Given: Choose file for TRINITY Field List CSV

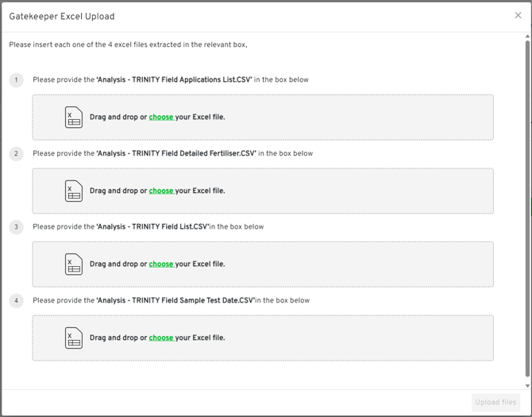Looking at the screenshot, I should pos(160,264).
